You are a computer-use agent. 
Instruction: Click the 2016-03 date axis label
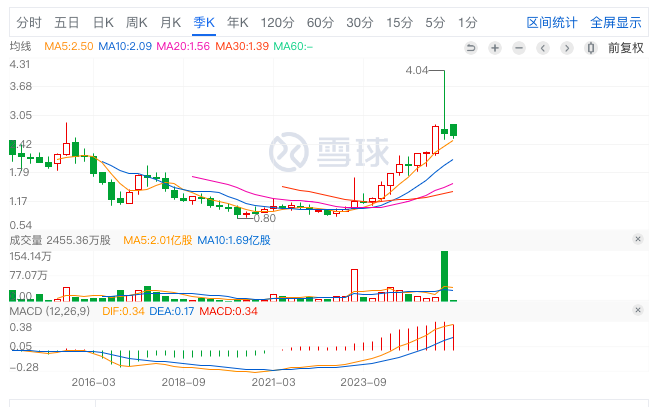93,382
